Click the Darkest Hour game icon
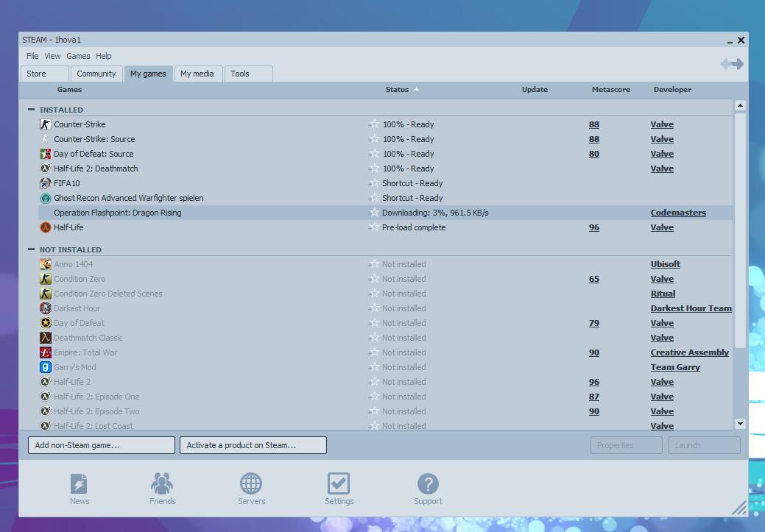 pos(46,308)
